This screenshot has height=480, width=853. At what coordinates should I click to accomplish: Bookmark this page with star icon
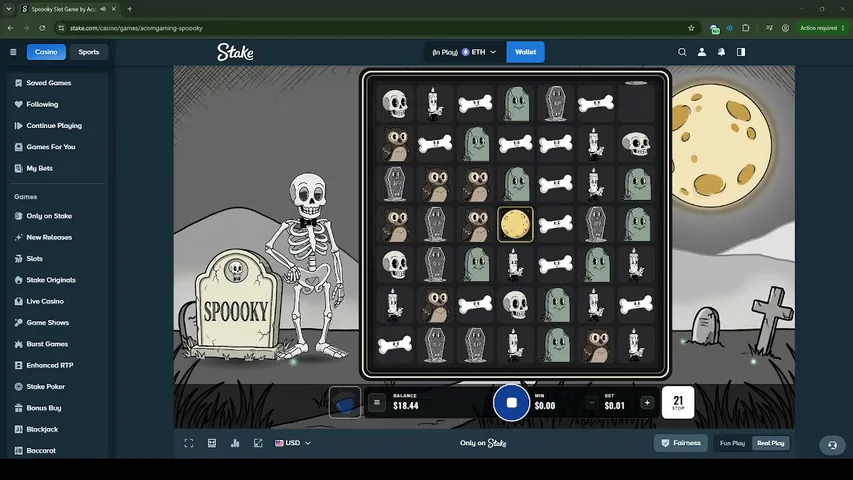[x=691, y=28]
